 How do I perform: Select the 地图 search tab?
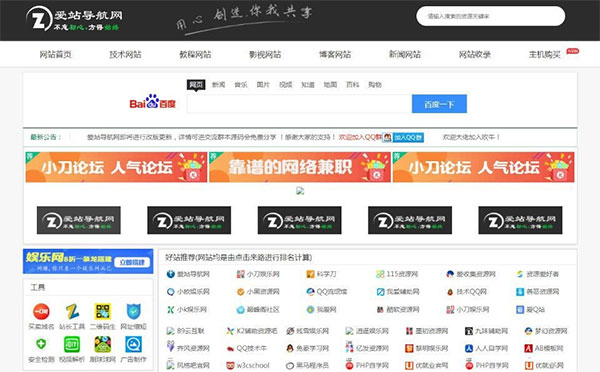[x=330, y=85]
